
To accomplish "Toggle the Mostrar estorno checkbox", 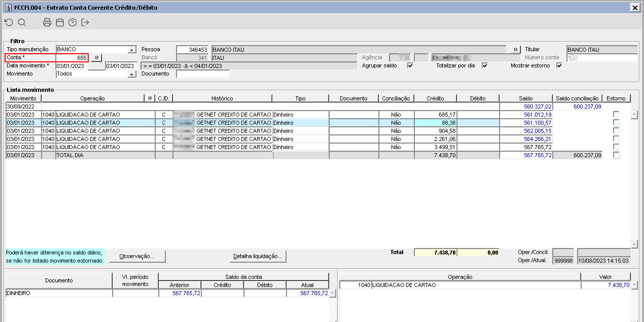I will [x=559, y=65].
